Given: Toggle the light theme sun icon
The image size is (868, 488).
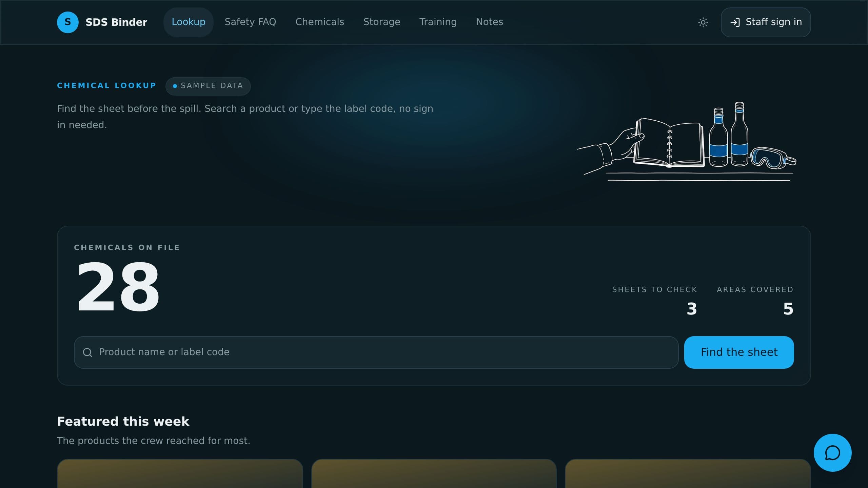Looking at the screenshot, I should pos(703,22).
